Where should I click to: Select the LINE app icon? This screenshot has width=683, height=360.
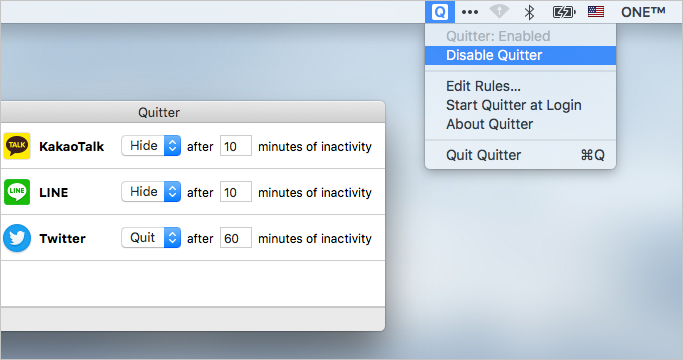[17, 192]
